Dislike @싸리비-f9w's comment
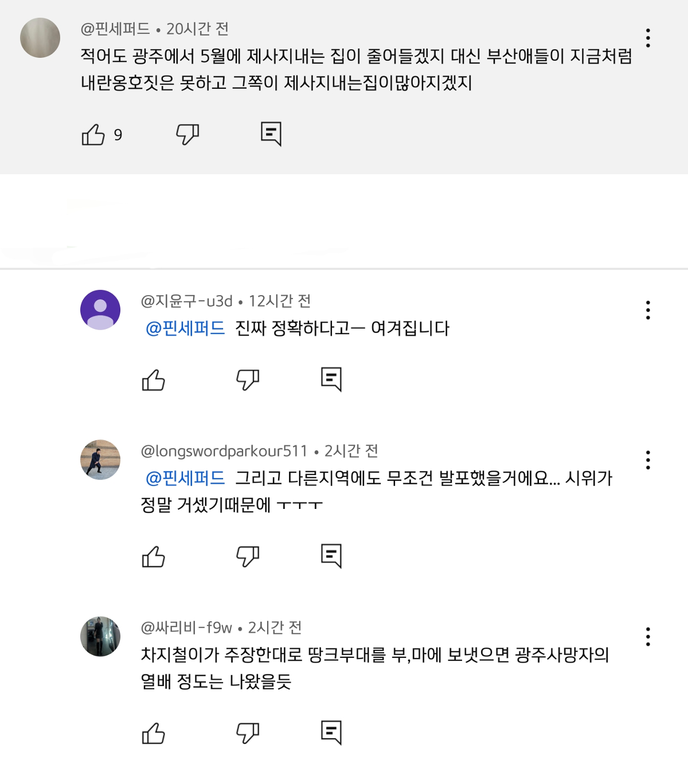This screenshot has height=784, width=688. coord(248,732)
